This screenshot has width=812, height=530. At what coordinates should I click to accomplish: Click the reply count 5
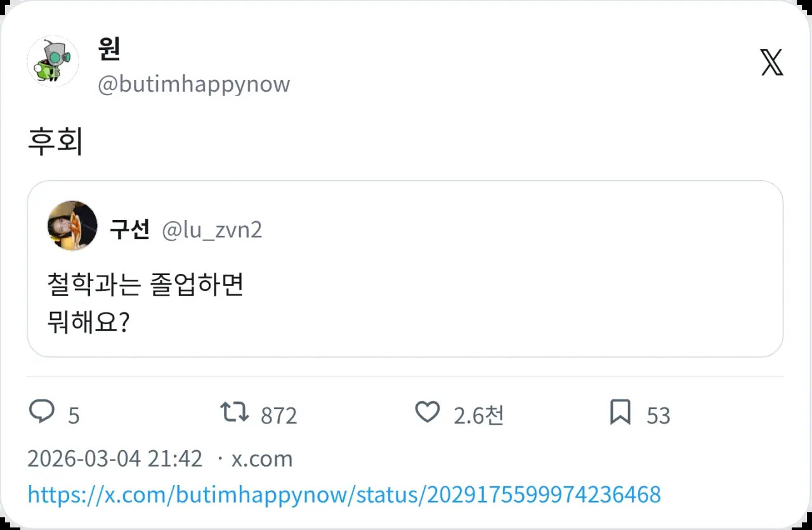tap(74, 416)
